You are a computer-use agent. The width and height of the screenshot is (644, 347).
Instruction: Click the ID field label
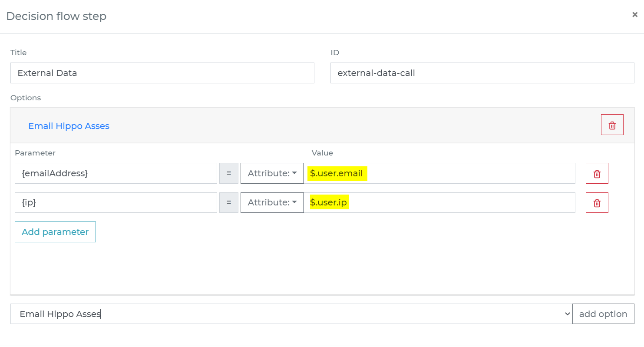click(x=335, y=53)
